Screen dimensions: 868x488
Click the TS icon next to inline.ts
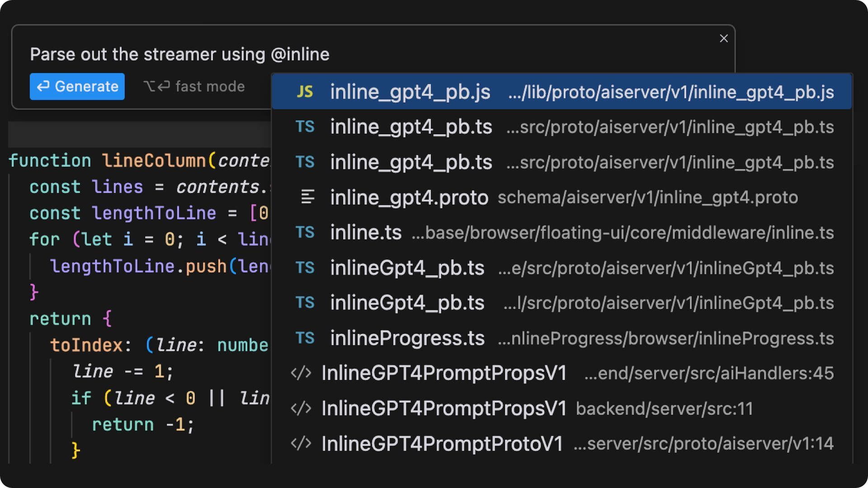coord(306,232)
